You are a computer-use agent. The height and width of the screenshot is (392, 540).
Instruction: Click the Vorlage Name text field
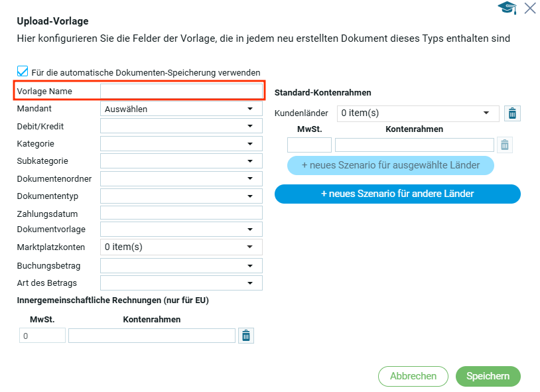(x=181, y=91)
